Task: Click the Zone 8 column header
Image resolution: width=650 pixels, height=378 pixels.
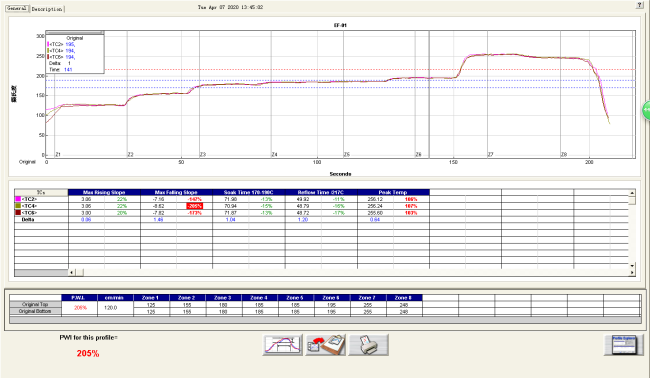Action: pyautogui.click(x=404, y=298)
